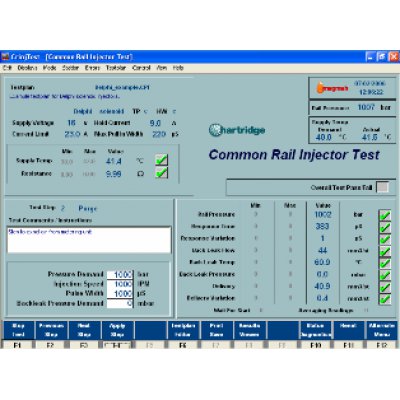The height and width of the screenshot is (400, 400).
Task: Click the button above F11
Action: click(348, 330)
